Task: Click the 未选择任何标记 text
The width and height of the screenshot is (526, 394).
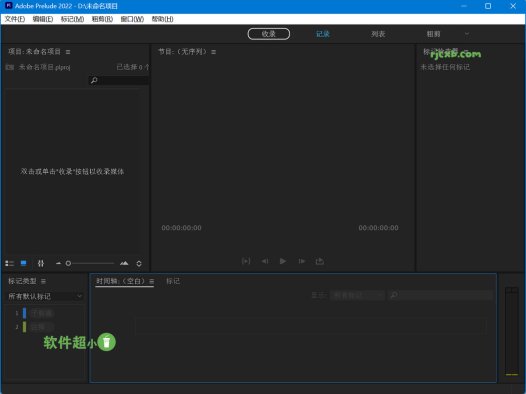Action: pos(445,67)
